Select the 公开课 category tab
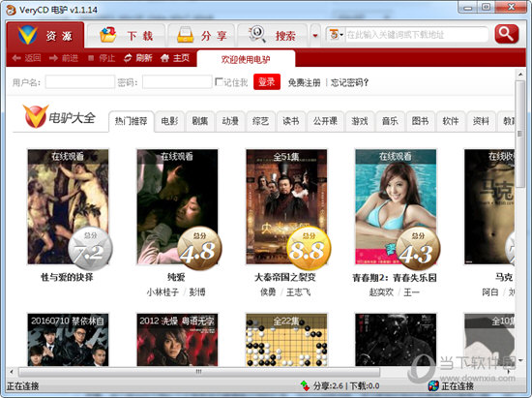This screenshot has height=398, width=532. [325, 121]
